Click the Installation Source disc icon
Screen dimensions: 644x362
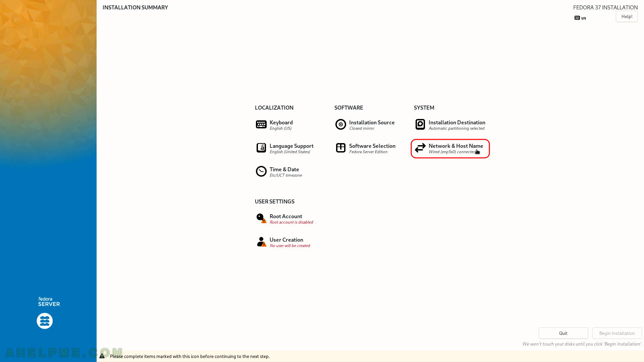340,124
